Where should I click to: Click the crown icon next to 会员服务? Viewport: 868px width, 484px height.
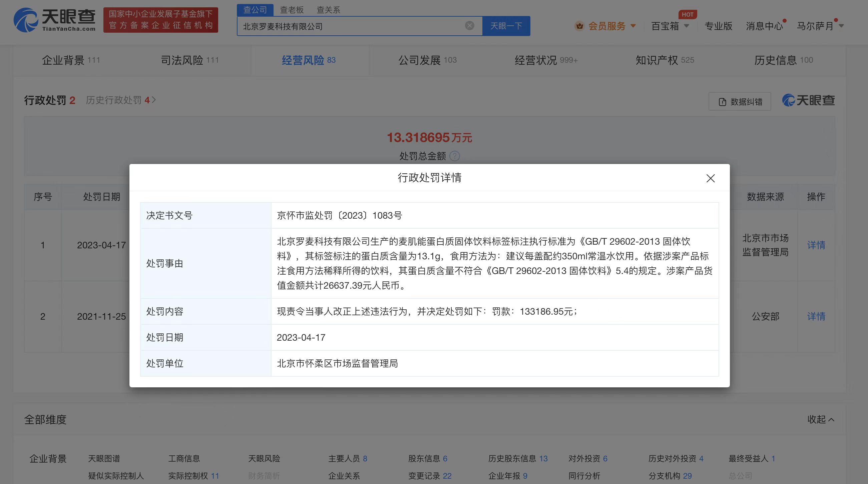[579, 26]
